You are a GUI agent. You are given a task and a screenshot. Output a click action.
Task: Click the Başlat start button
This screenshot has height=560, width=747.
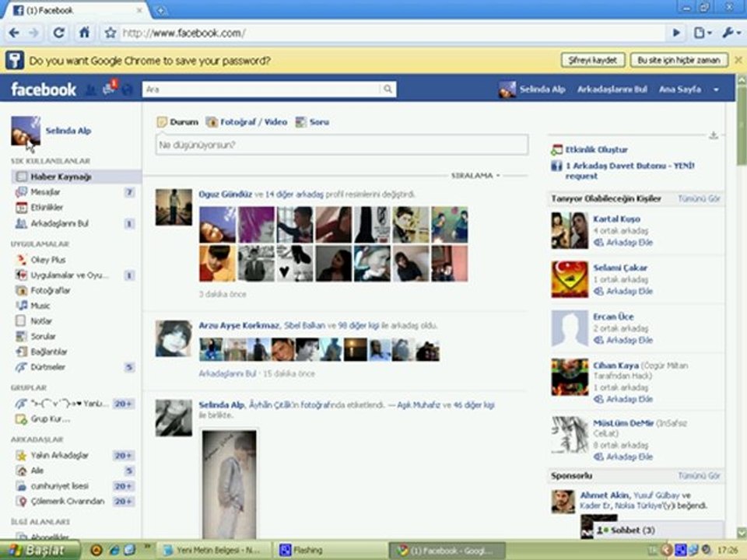39,550
